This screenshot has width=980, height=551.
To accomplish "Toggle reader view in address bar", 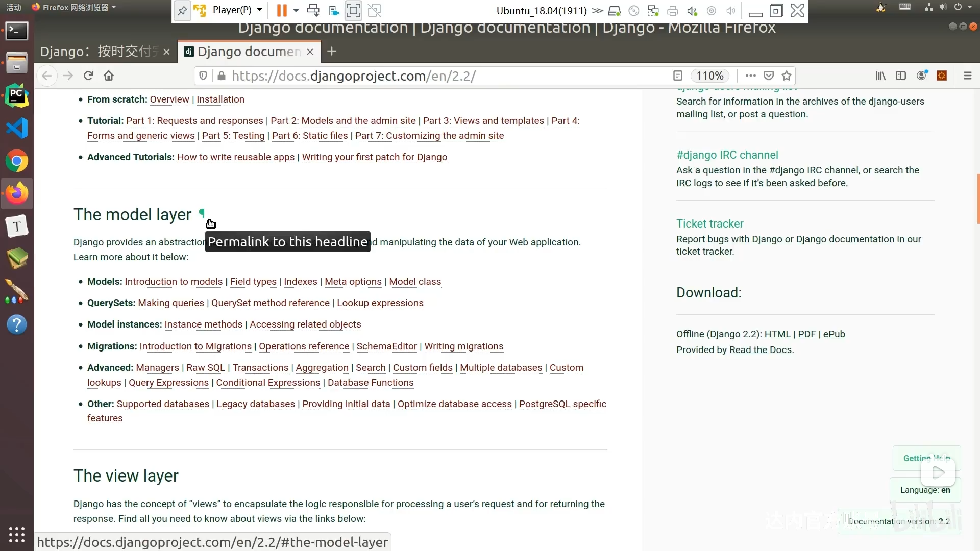I will point(678,76).
